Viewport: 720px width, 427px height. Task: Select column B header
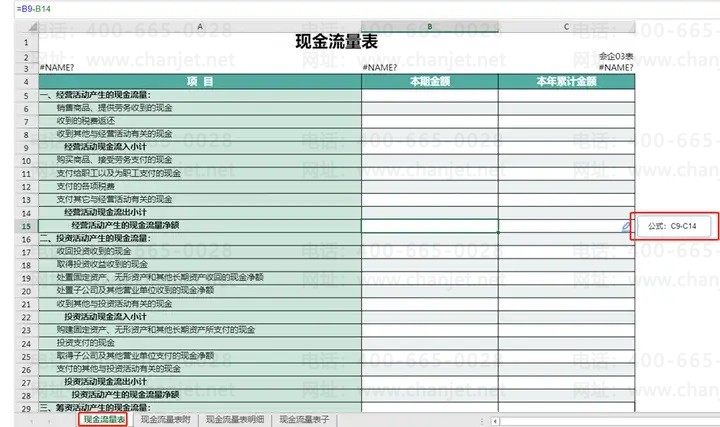430,27
